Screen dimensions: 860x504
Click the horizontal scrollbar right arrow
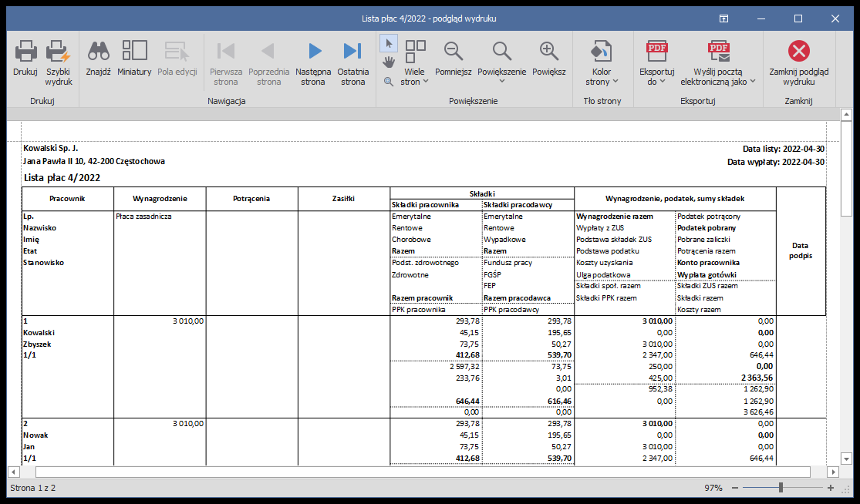click(833, 472)
